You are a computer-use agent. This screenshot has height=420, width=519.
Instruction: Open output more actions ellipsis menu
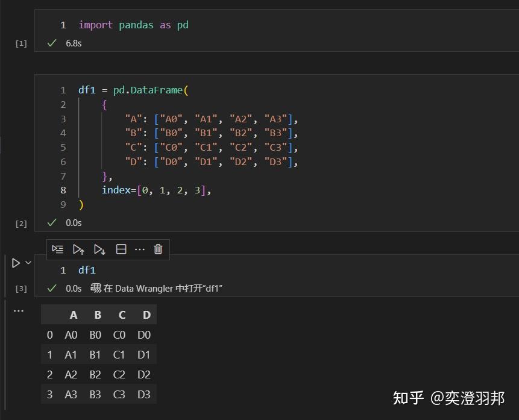pyautogui.click(x=19, y=311)
